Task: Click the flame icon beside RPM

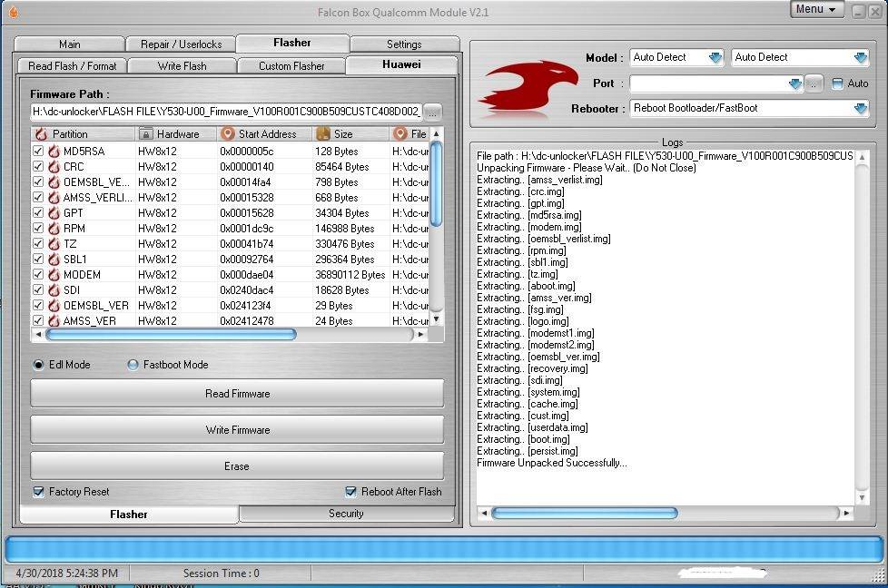Action: pyautogui.click(x=54, y=228)
